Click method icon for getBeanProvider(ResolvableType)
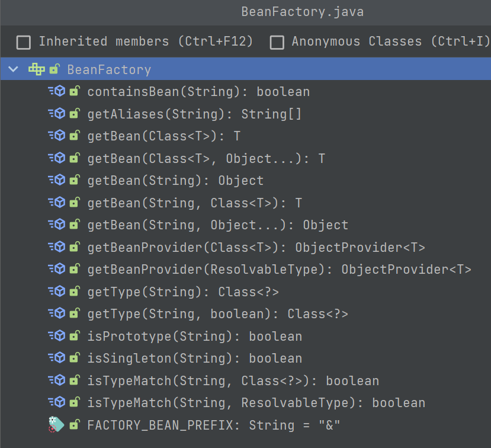The image size is (491, 448). [x=57, y=269]
